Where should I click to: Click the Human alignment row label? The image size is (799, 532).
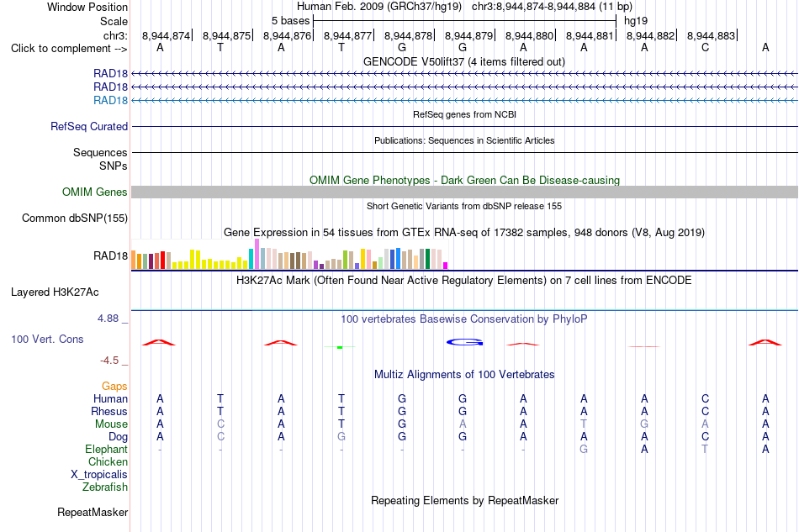pos(110,398)
